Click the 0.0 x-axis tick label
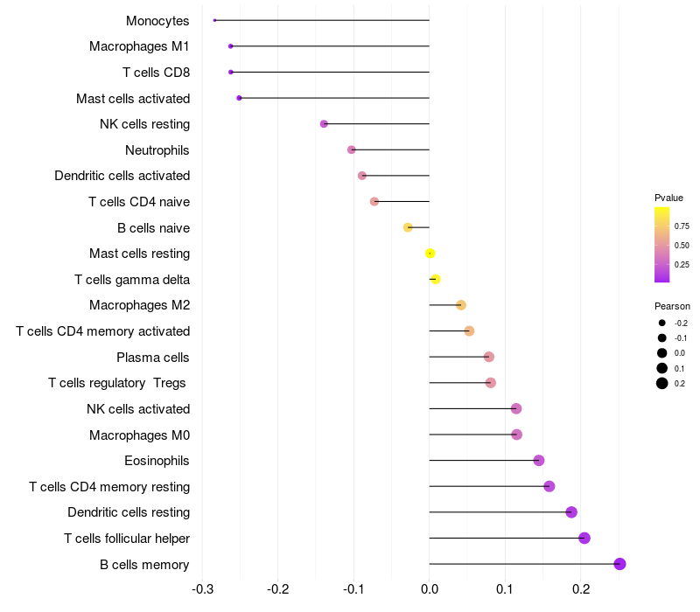The height and width of the screenshot is (612, 700). 430,589
